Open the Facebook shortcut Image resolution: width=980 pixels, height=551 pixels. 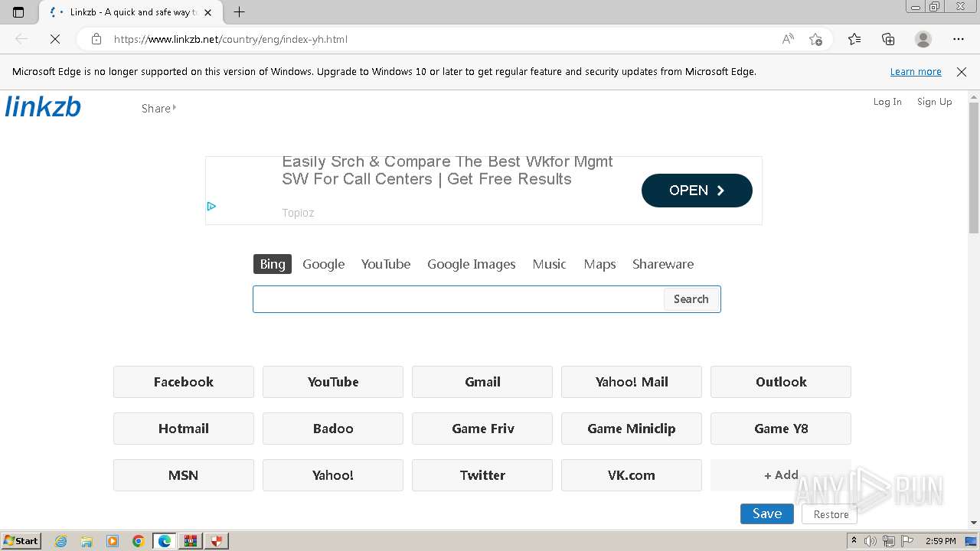(184, 382)
